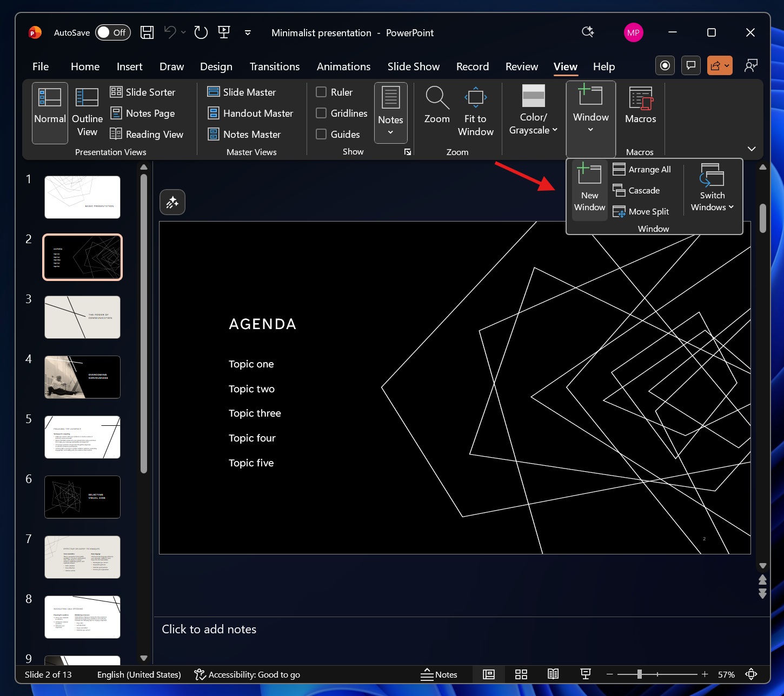This screenshot has height=696, width=784.
Task: Select slide 4 thumbnail in the pane
Action: [82, 377]
